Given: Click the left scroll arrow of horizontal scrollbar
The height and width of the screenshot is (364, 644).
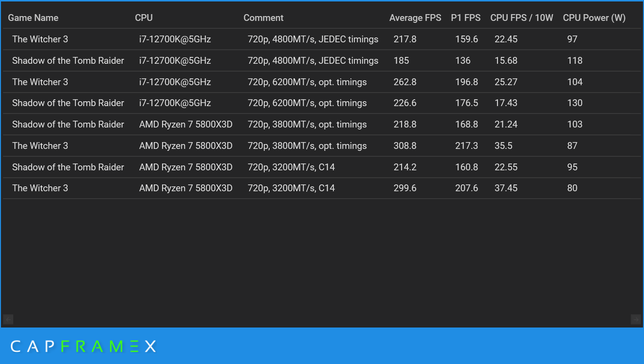Looking at the screenshot, I should tap(8, 319).
